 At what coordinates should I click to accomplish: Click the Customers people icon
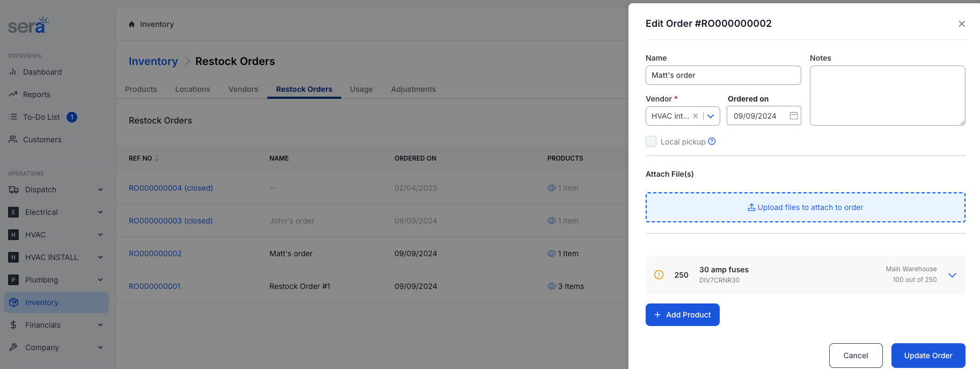tap(13, 139)
